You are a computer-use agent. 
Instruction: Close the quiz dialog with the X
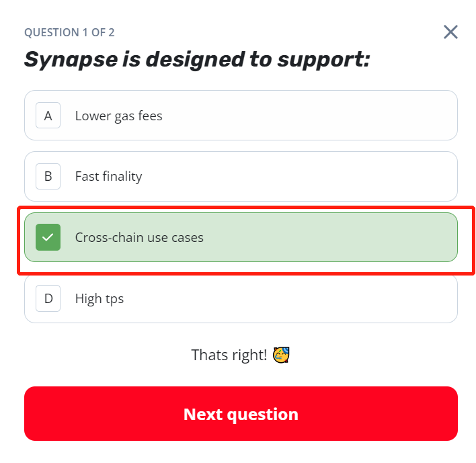(x=450, y=32)
